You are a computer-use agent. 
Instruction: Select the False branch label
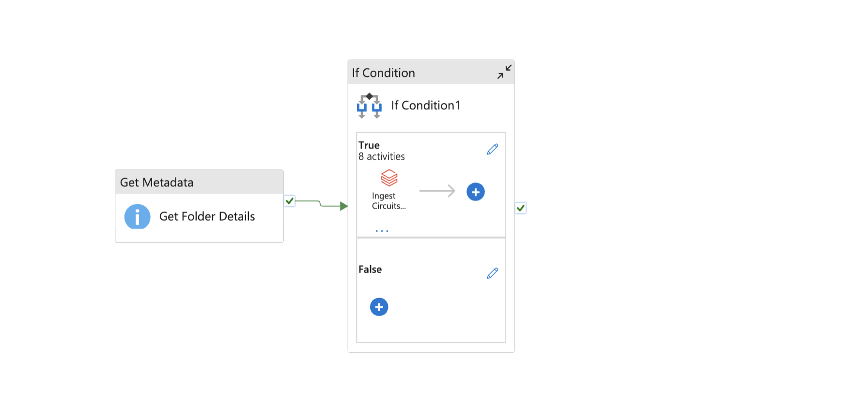coord(370,270)
